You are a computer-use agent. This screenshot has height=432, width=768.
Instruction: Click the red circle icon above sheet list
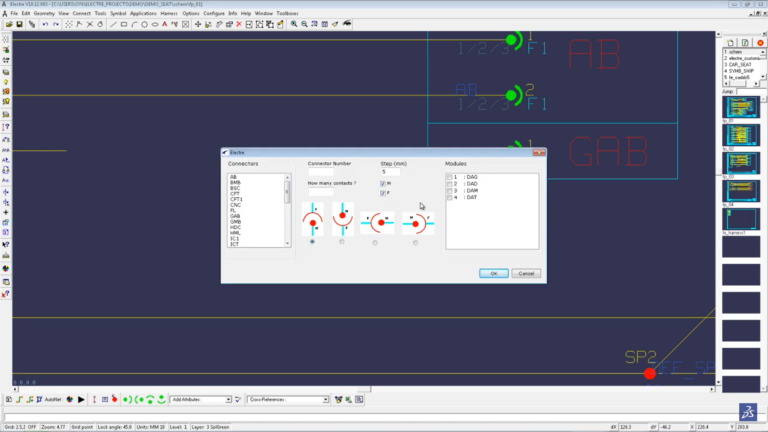(x=761, y=43)
